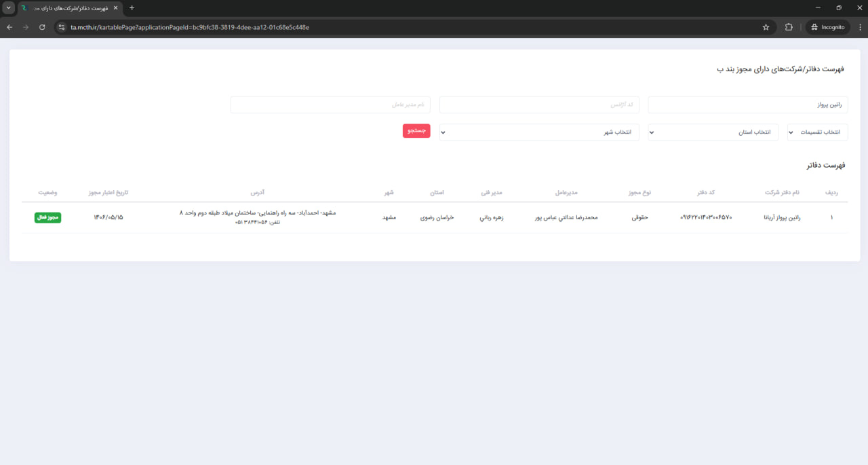The image size is (868, 465).
Task: Reload the page with the refresh icon
Action: click(x=42, y=27)
